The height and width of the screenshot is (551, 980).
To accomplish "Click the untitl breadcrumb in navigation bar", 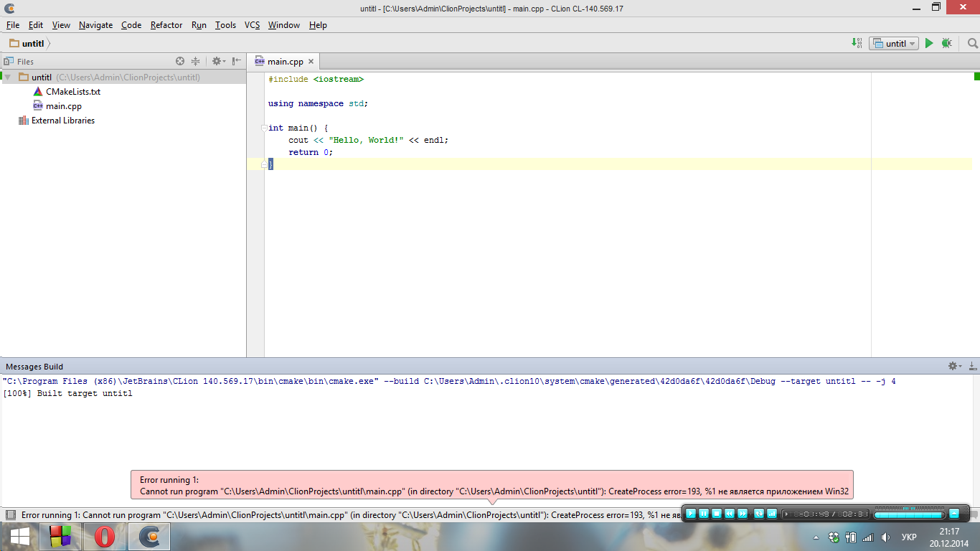I will (32, 44).
